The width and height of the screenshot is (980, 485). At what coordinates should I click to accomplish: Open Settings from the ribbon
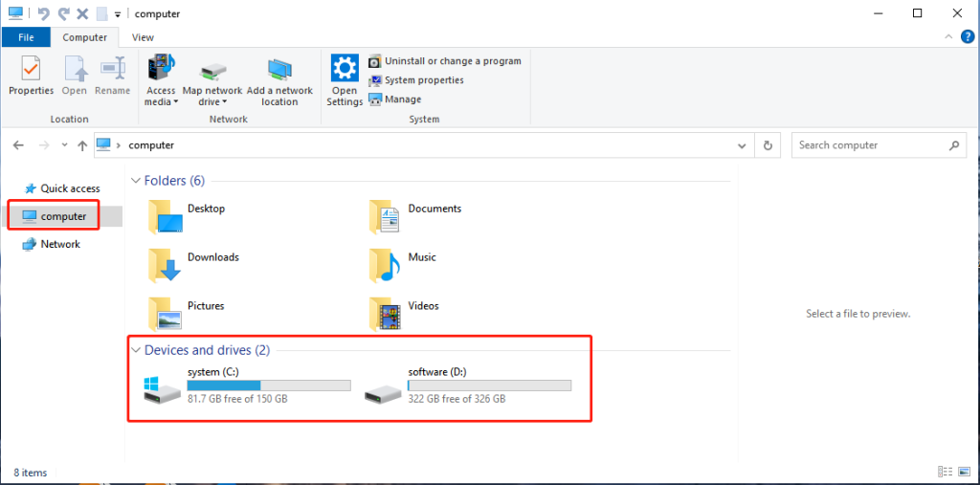345,79
